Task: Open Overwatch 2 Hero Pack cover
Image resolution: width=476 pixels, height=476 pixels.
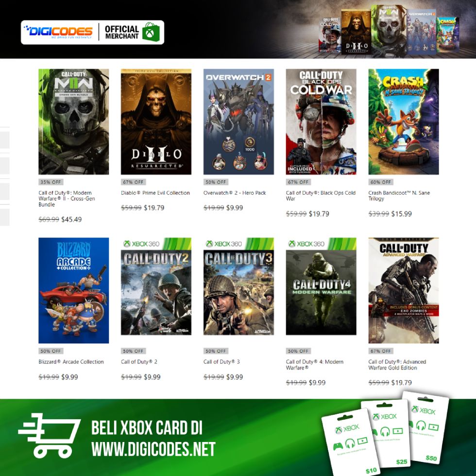Action: (x=238, y=122)
